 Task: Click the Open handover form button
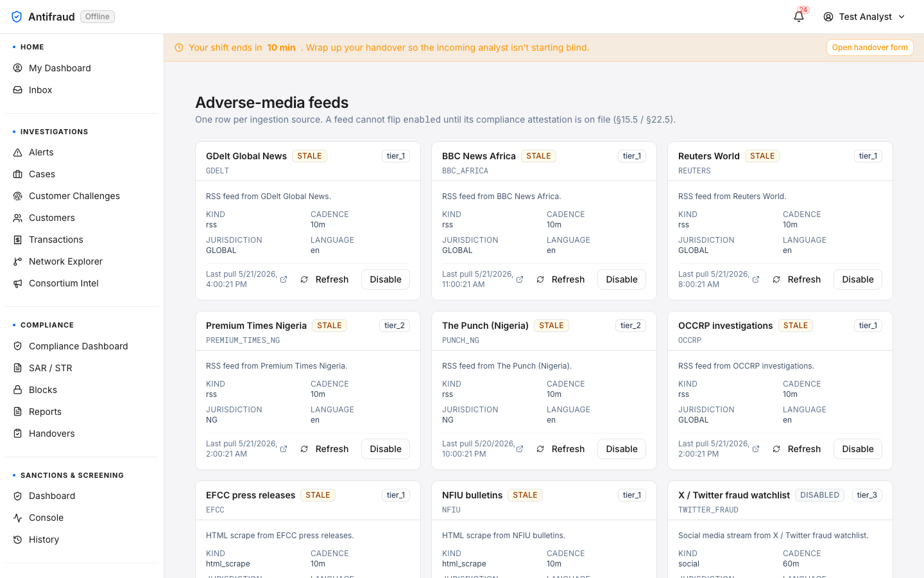pyautogui.click(x=869, y=48)
